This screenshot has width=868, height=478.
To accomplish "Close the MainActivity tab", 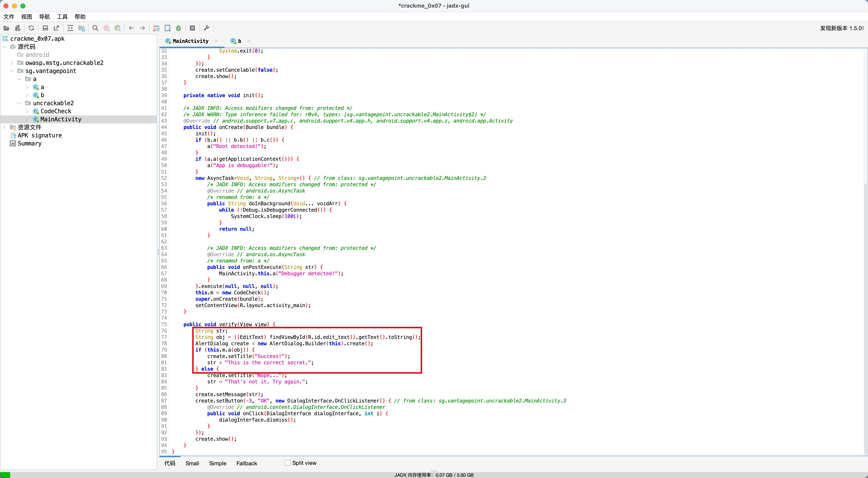I will (x=216, y=41).
